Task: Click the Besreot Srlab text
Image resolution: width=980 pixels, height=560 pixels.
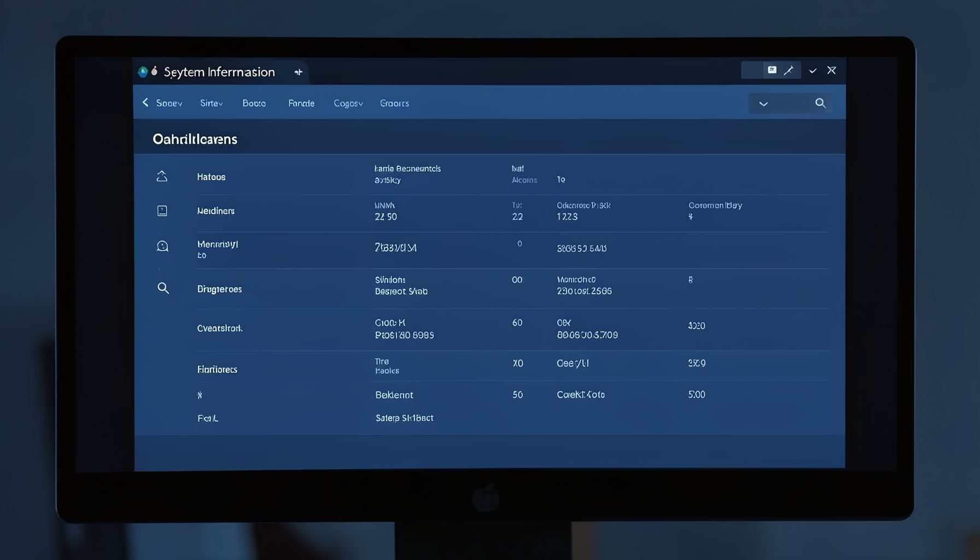Action: [401, 291]
